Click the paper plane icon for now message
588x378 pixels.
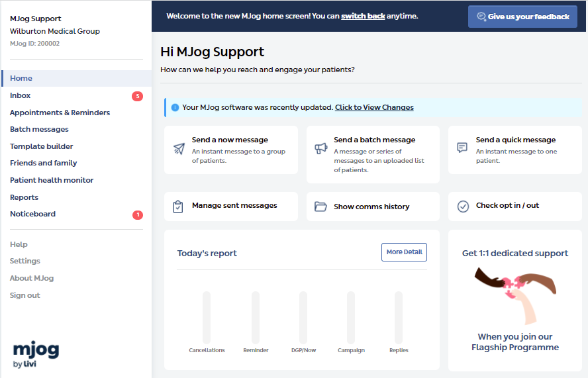coord(179,148)
